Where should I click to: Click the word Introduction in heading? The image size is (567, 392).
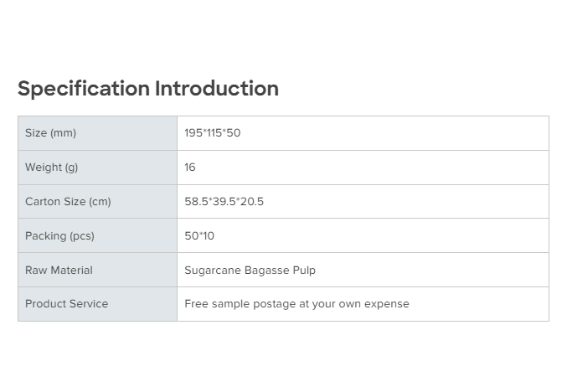click(217, 89)
